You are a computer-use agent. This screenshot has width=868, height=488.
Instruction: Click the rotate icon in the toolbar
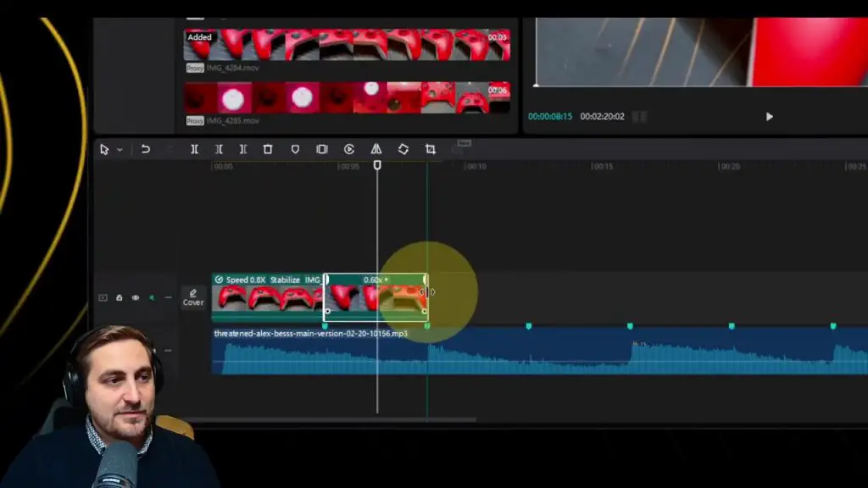(403, 149)
